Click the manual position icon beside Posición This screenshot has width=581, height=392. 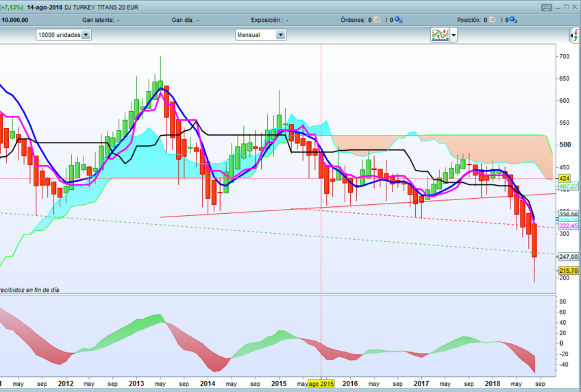[492, 20]
